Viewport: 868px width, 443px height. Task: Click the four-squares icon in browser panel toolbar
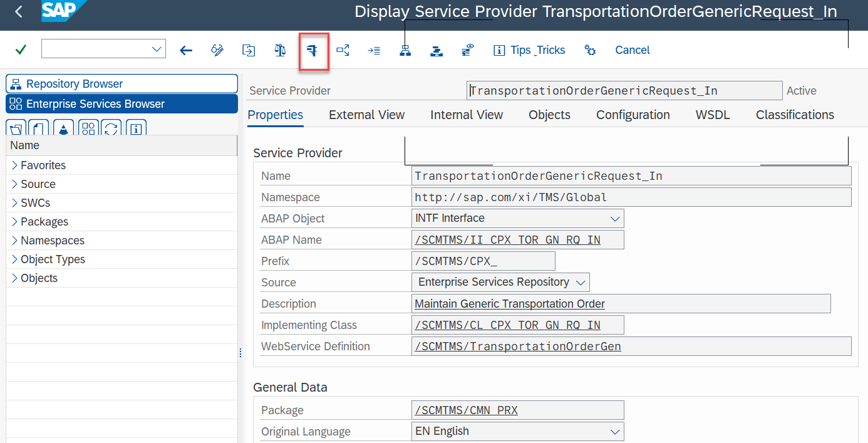(88, 128)
